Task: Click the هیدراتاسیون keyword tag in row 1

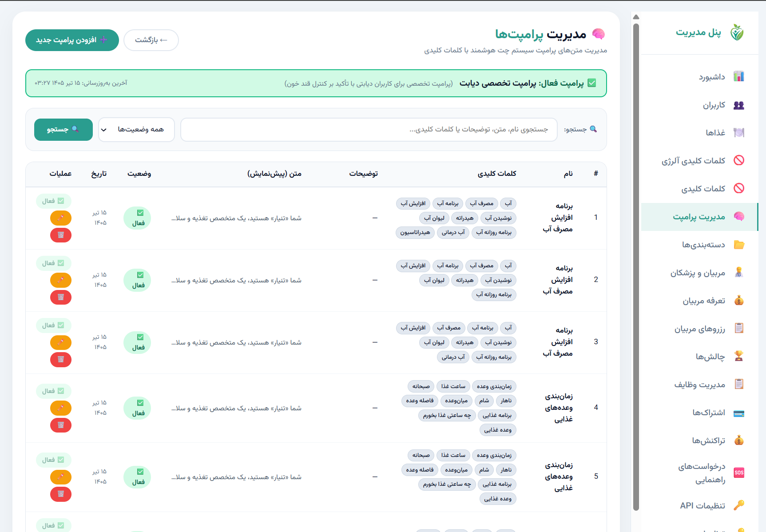Action: [x=415, y=233]
